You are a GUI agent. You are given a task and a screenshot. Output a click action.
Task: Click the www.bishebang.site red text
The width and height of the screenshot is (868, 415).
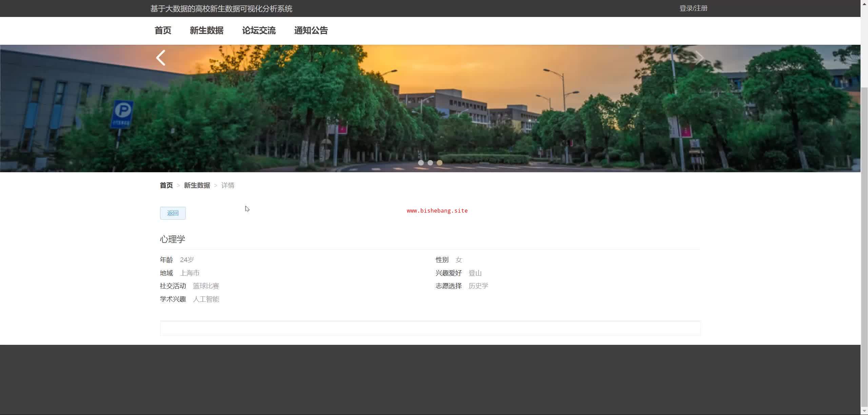(x=437, y=211)
